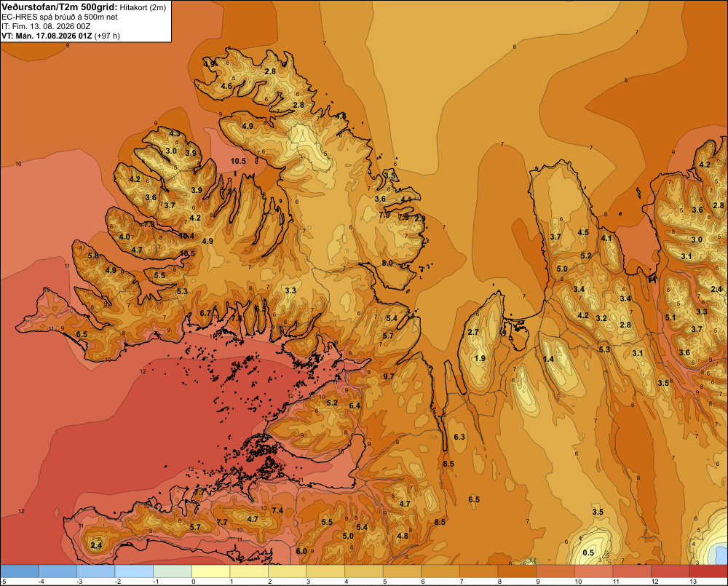The height and width of the screenshot is (586, 728).
Task: Click the light blue -2 to -1 legend swatch
Action: pyautogui.click(x=134, y=571)
